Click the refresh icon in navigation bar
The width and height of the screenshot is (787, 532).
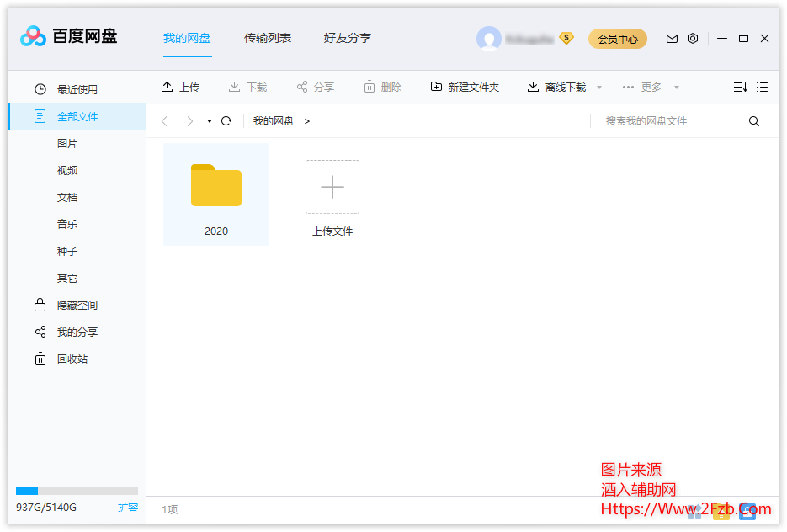pyautogui.click(x=226, y=121)
